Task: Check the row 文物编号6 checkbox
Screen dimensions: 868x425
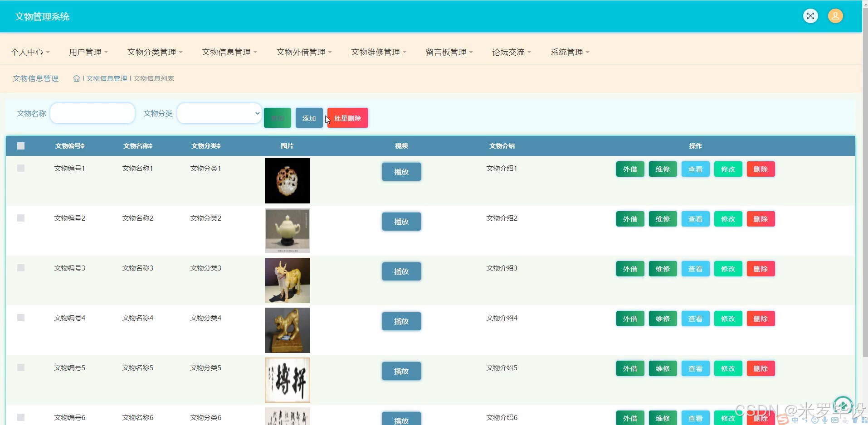Action: pyautogui.click(x=21, y=417)
